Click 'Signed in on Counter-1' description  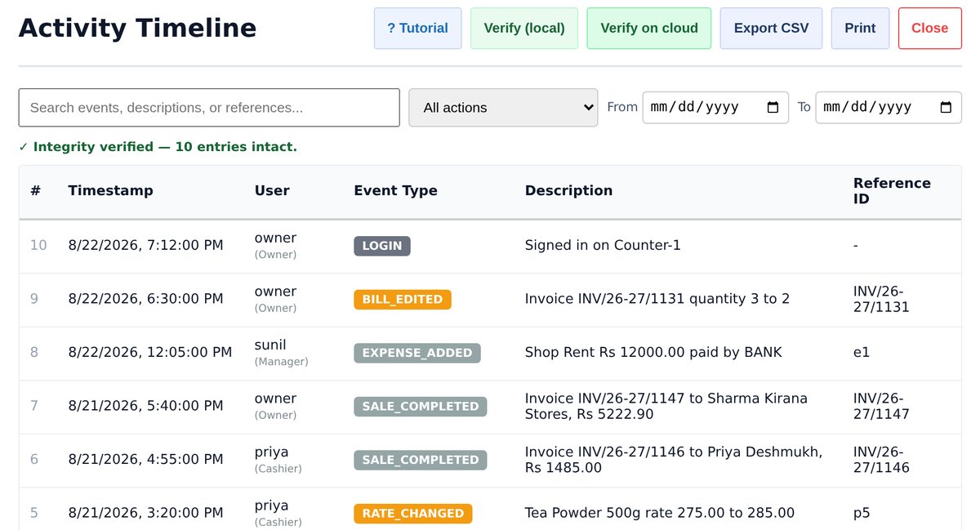point(603,245)
